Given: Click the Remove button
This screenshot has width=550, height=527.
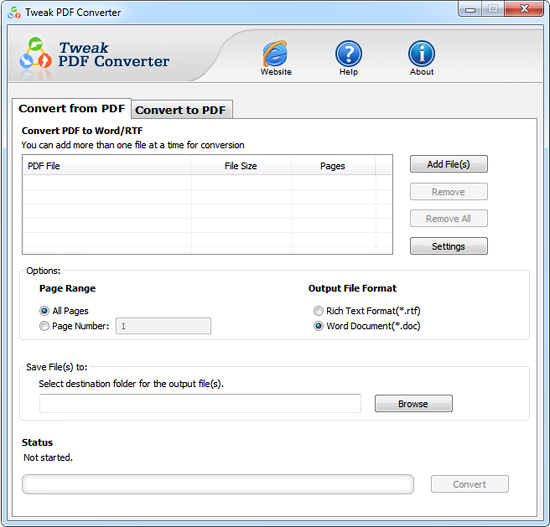Looking at the screenshot, I should pos(449,192).
